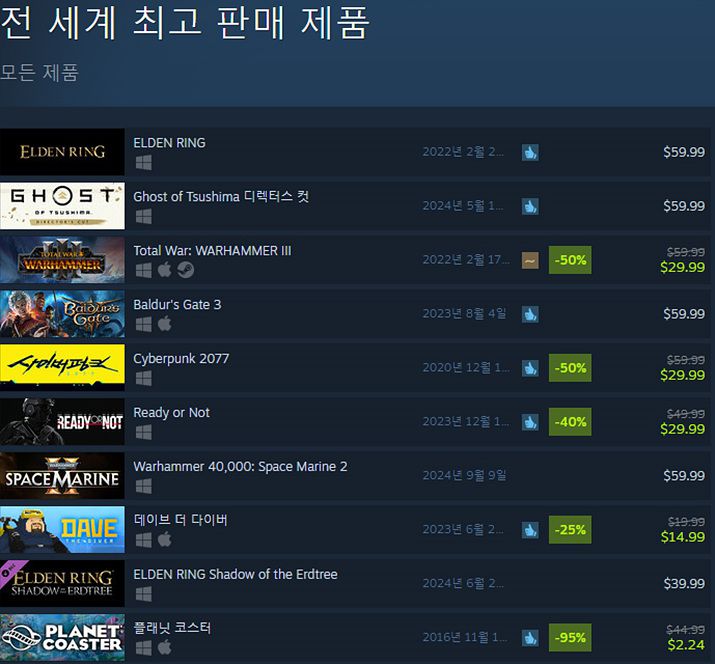This screenshot has height=664, width=715.
Task: Click the Warhammer 40,000: Space Marine 2 title
Action: point(240,467)
